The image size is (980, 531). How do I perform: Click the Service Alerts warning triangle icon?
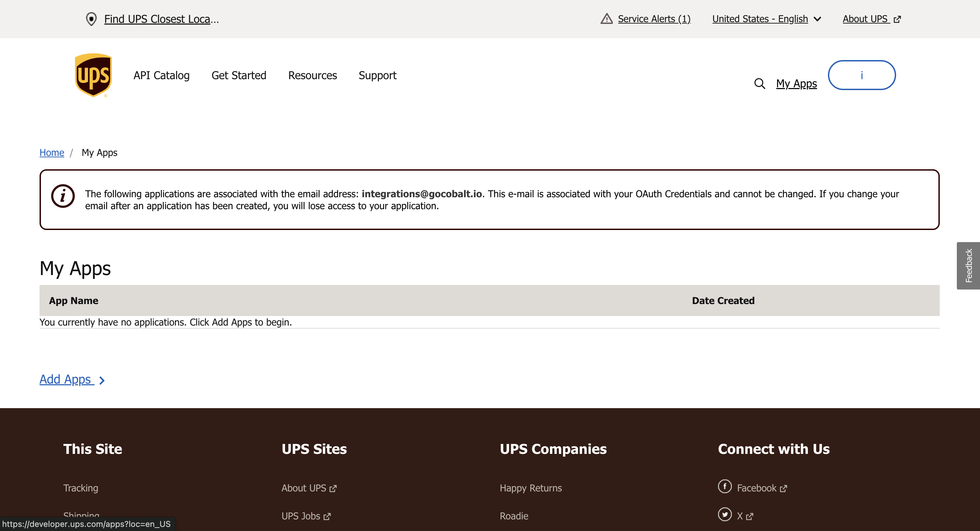tap(606, 19)
